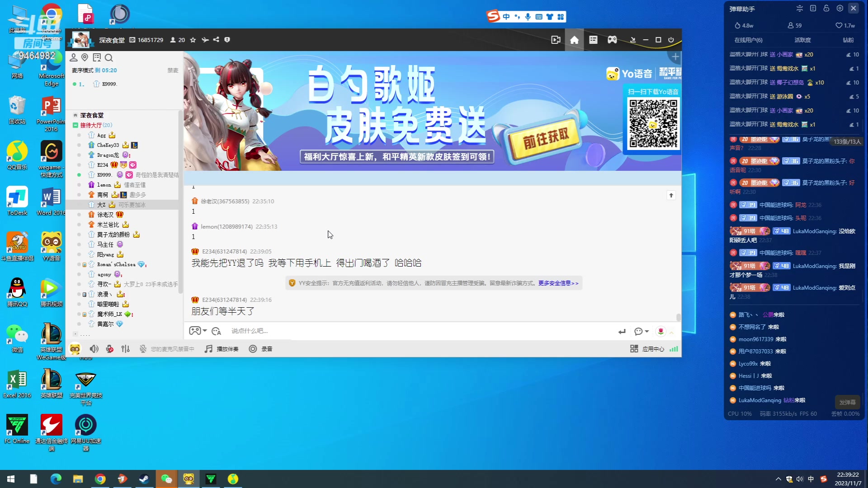
Task: Open the video live icon in YY title bar
Action: click(556, 40)
